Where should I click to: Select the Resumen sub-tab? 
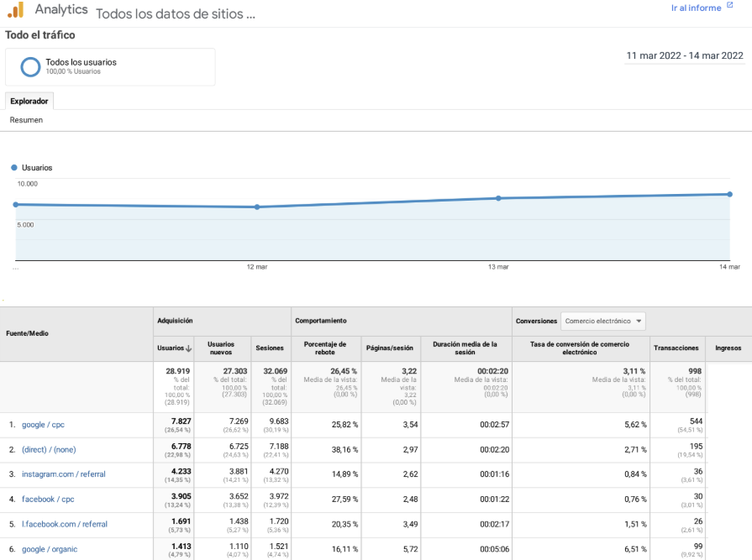click(x=26, y=120)
